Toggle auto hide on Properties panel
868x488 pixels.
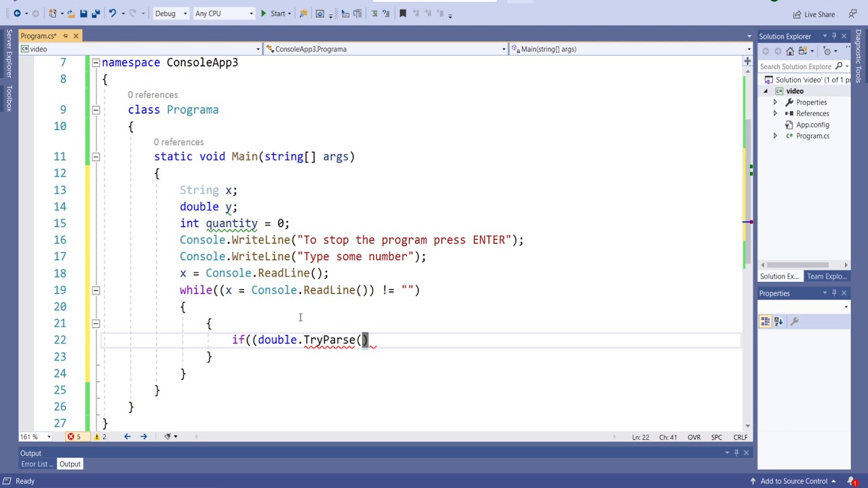pyautogui.click(x=834, y=293)
